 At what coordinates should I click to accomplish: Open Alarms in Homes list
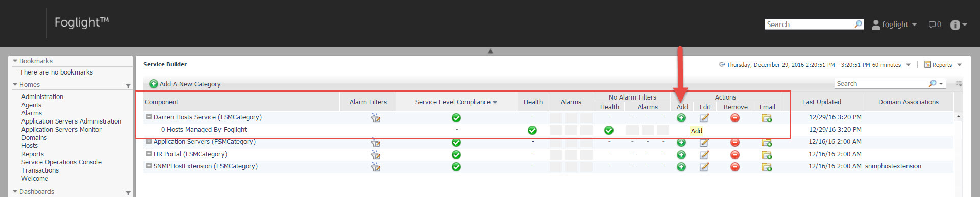coord(32,113)
